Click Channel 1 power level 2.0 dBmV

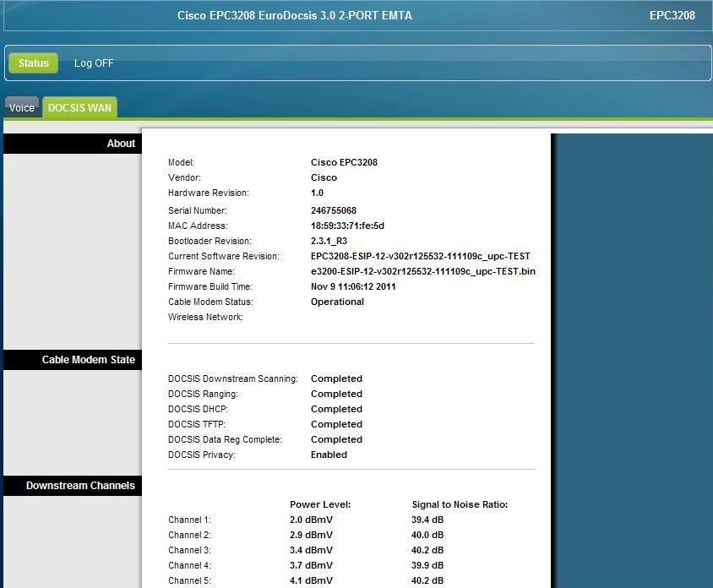[311, 520]
